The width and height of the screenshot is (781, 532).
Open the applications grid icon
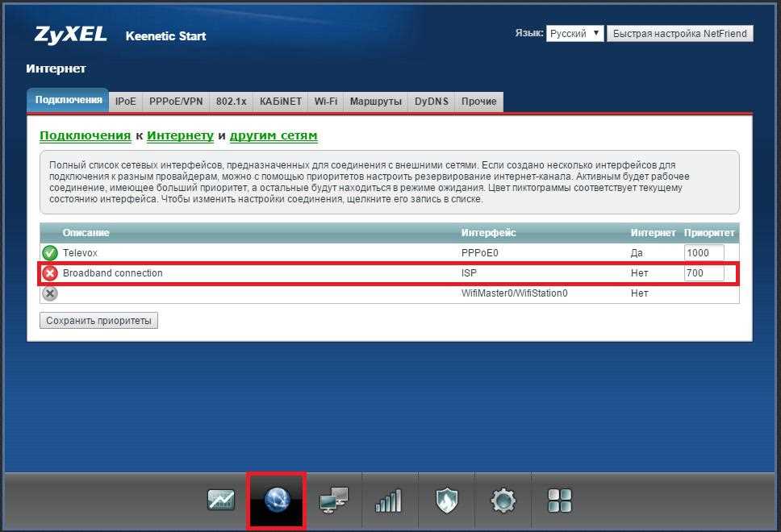pyautogui.click(x=559, y=500)
